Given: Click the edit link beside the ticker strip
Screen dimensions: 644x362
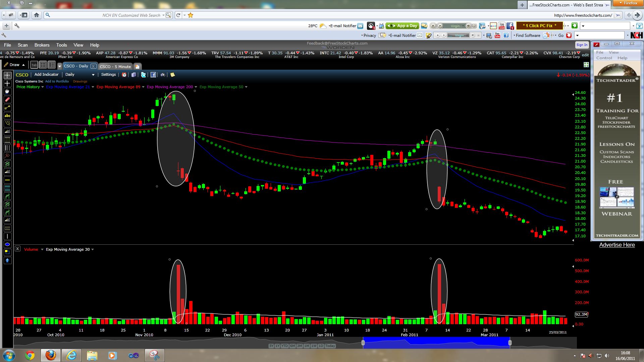Looking at the screenshot, I should [585, 55].
